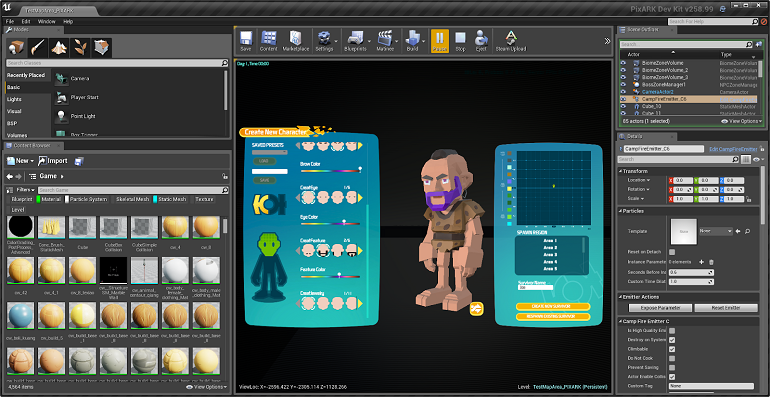The width and height of the screenshot is (770, 397).
Task: Toggle the Scale lock icon
Action: (x=748, y=199)
